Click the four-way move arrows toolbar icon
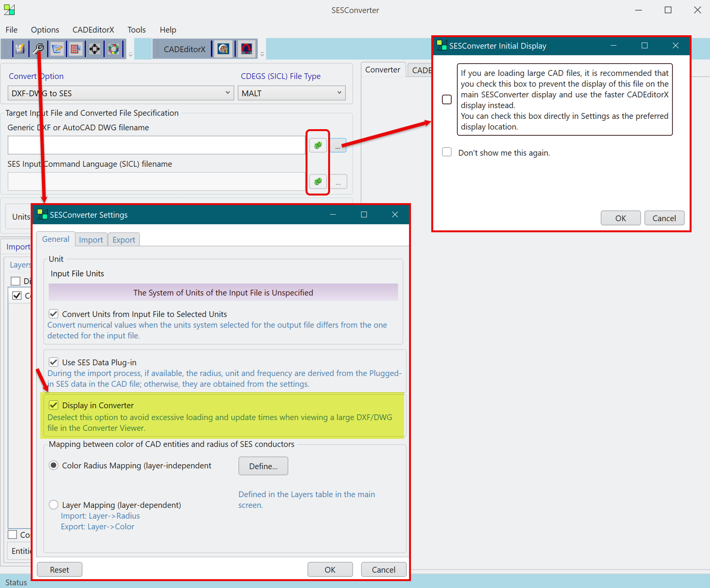This screenshot has width=710, height=588. click(x=95, y=49)
